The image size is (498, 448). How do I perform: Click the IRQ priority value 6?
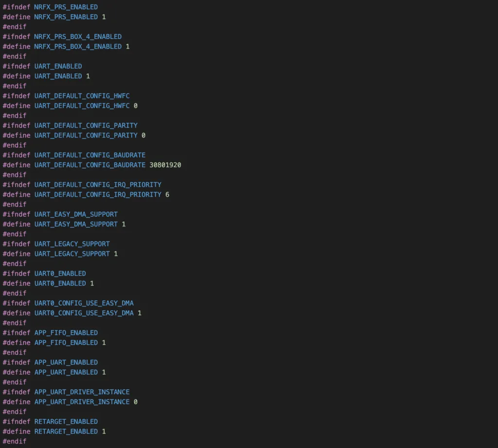(167, 194)
